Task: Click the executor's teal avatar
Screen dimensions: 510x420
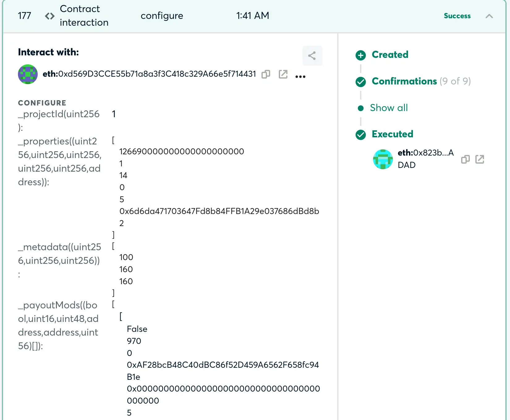Action: pyautogui.click(x=383, y=159)
